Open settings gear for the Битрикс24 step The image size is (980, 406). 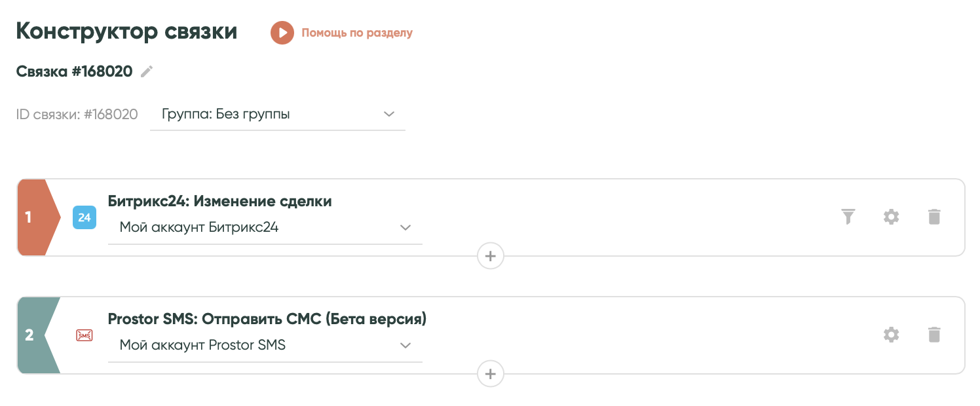coord(891,217)
